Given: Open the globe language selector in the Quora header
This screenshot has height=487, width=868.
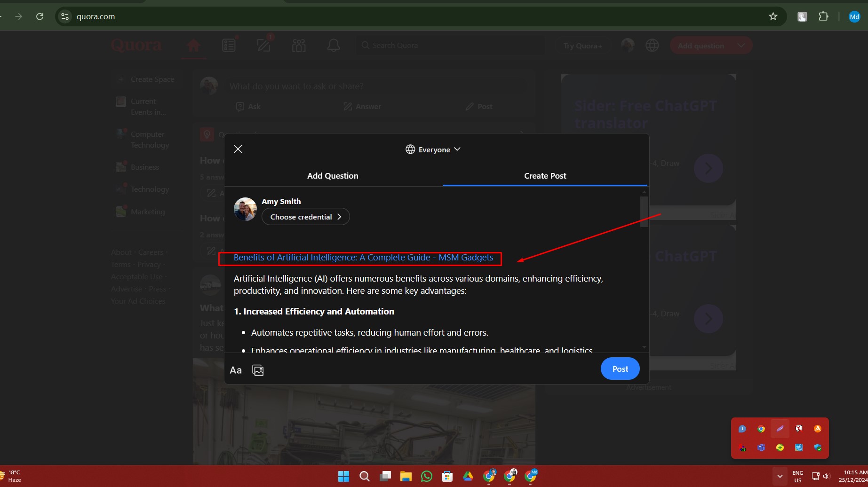Looking at the screenshot, I should [x=652, y=46].
